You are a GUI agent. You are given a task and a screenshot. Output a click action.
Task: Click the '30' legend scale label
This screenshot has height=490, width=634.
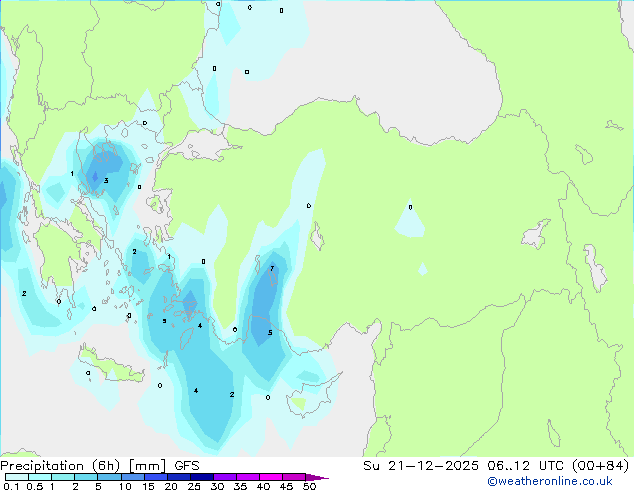pyautogui.click(x=217, y=486)
